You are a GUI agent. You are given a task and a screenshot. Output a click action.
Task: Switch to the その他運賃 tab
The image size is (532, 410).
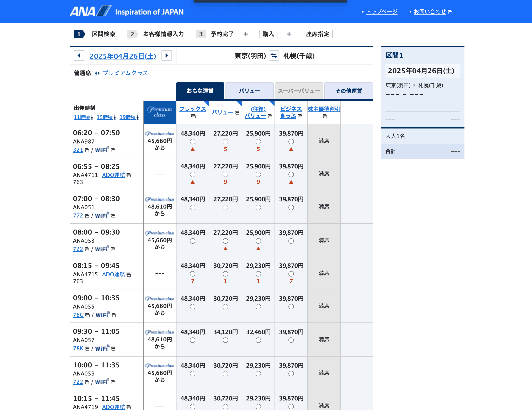point(348,91)
